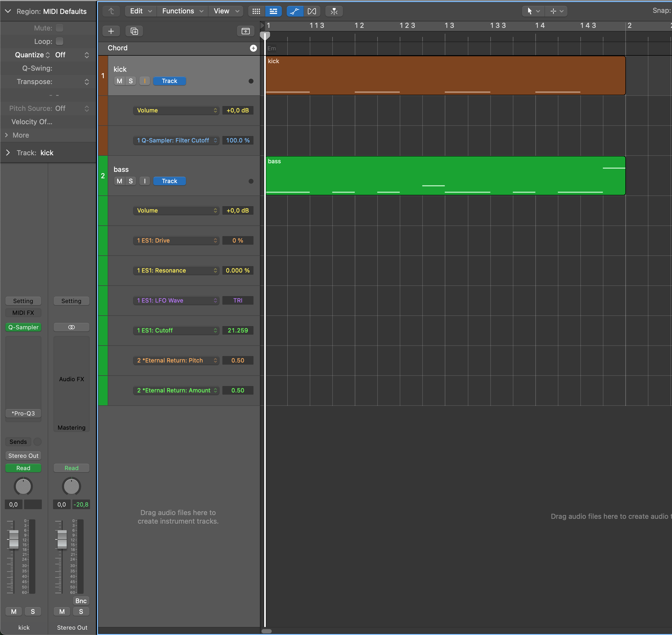Image resolution: width=672 pixels, height=635 pixels.
Task: Solo the kick track
Action: point(131,81)
